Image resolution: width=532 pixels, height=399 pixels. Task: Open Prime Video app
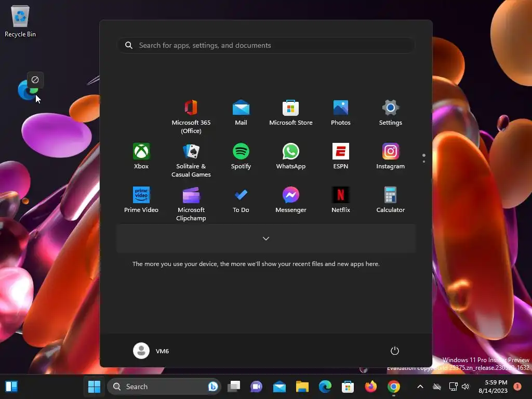[141, 199]
